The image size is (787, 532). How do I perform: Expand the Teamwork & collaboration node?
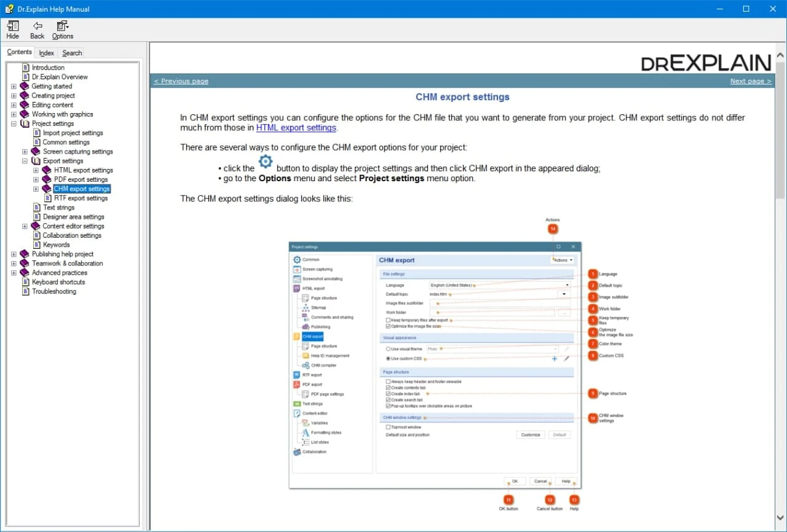click(14, 264)
